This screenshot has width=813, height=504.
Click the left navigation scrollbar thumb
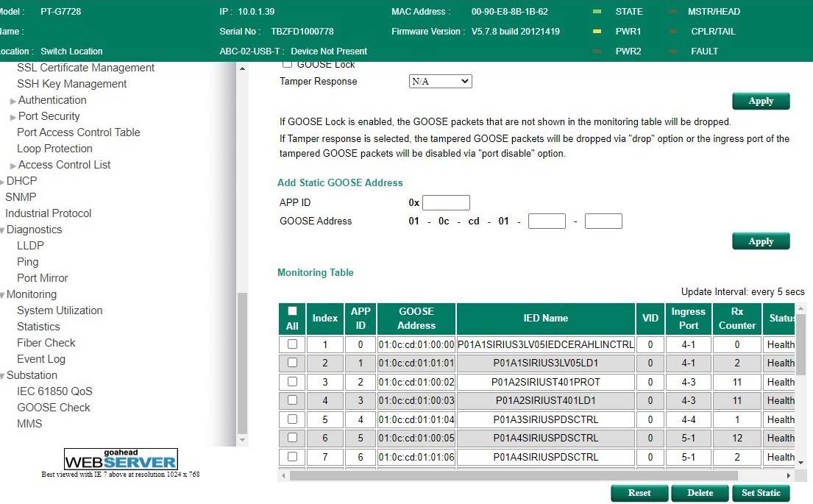(x=242, y=363)
